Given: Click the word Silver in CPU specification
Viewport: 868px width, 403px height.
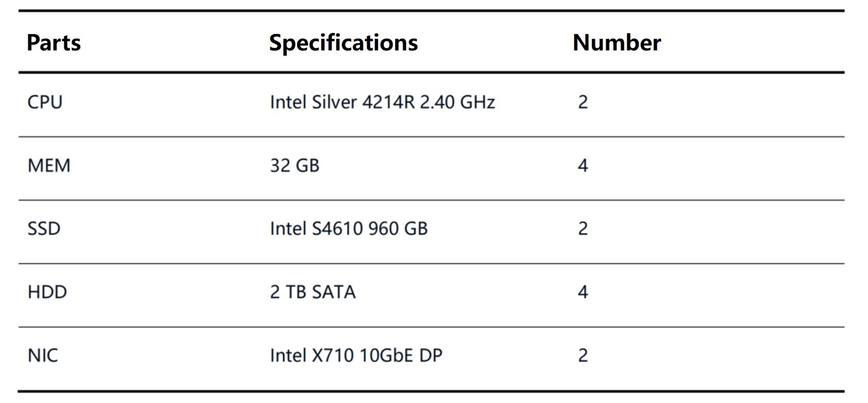Looking at the screenshot, I should [x=334, y=102].
